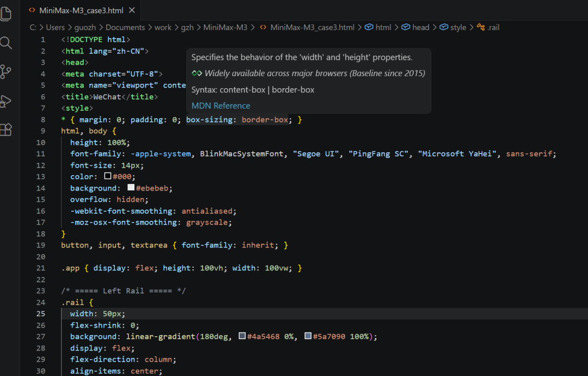This screenshot has height=376, width=588.
Task: Click the 'button, input, textarea' selector
Action: (114, 245)
